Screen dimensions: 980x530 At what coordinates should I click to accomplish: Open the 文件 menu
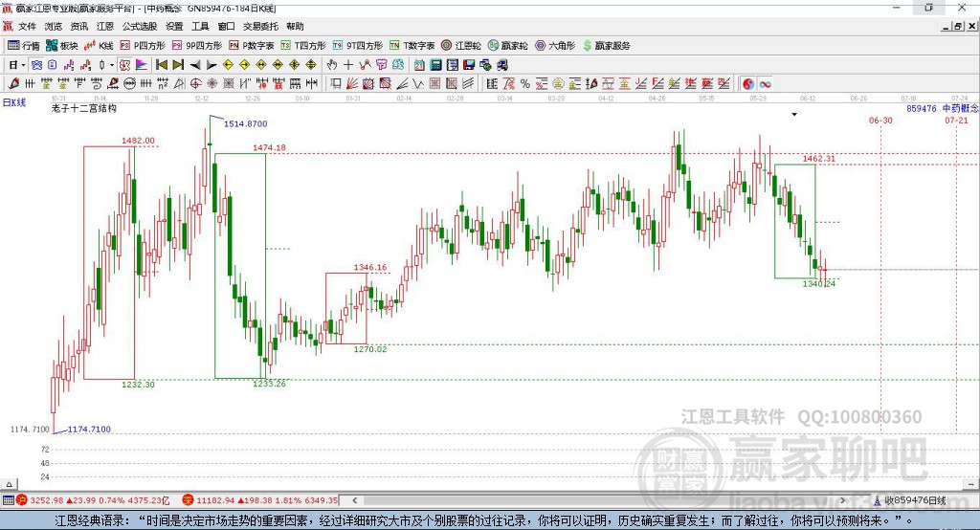point(28,26)
